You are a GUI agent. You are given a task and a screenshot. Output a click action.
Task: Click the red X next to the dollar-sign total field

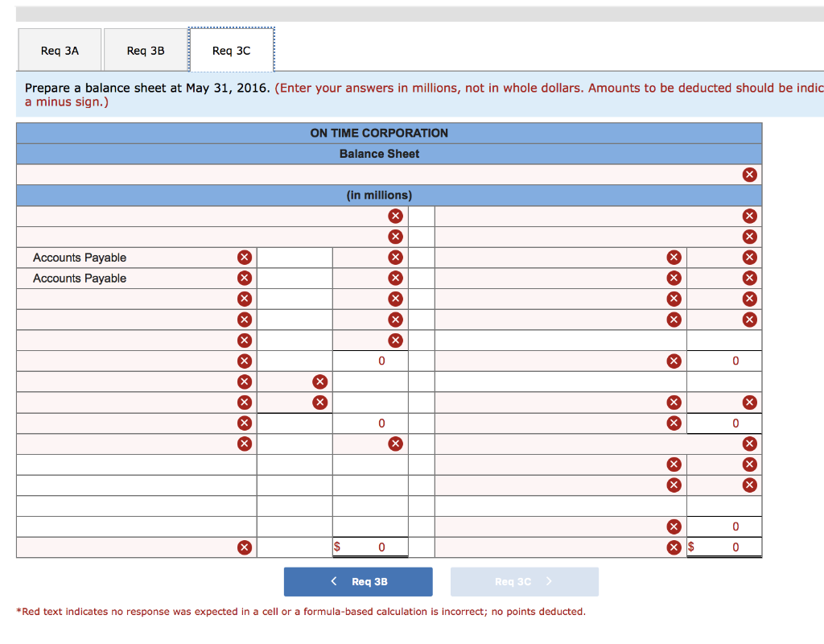pyautogui.click(x=674, y=547)
